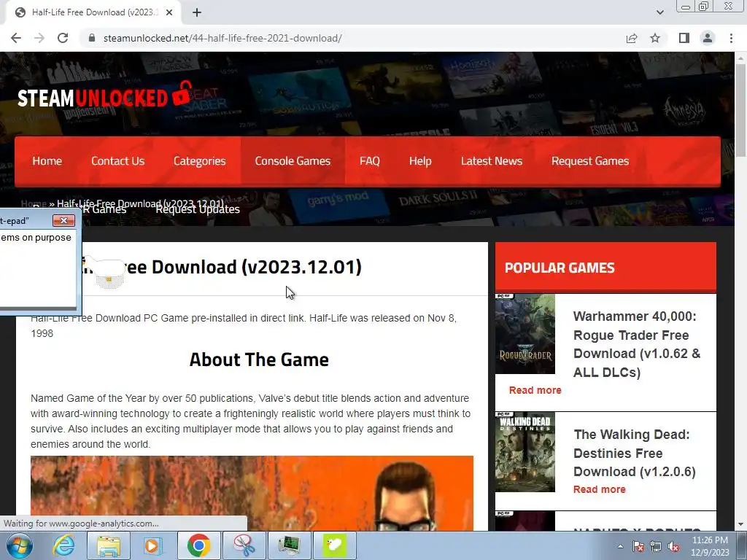The height and width of the screenshot is (560, 747).
Task: Open the FAQ menu item
Action: (370, 161)
